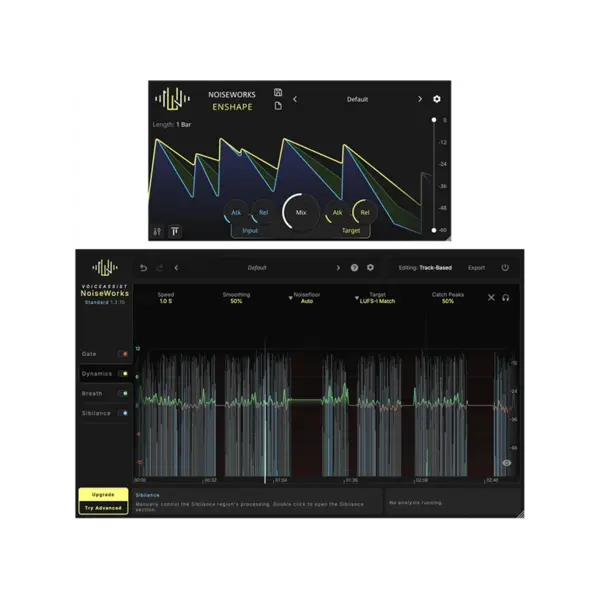
Task: Click the Target Atk knob
Action: tap(337, 212)
